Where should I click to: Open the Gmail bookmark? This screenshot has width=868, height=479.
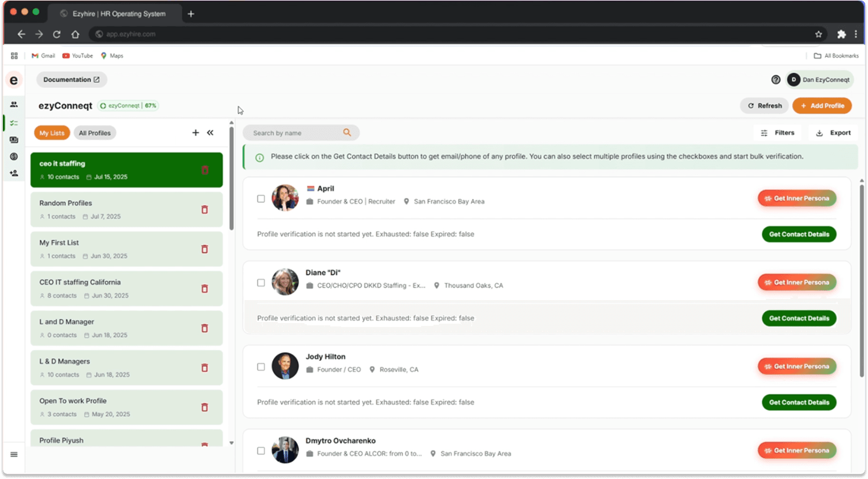43,56
